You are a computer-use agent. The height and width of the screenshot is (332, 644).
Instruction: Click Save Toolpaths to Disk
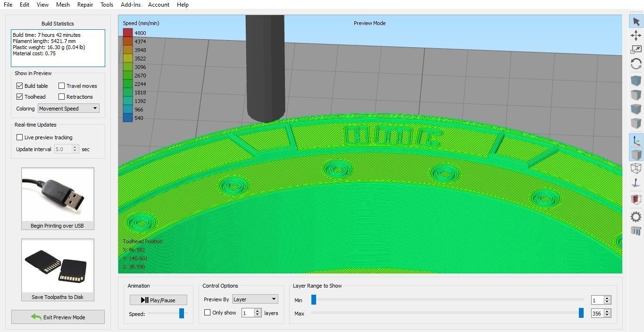pos(58,270)
